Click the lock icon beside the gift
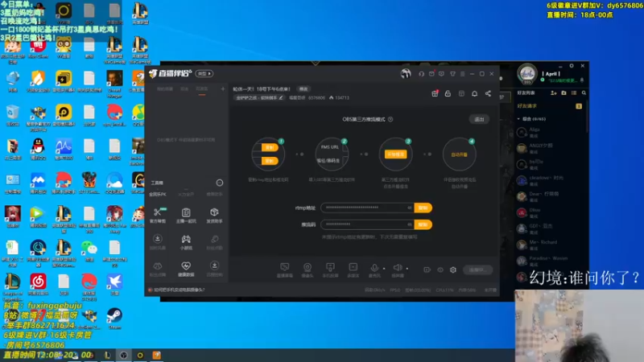644x362 pixels. [448, 93]
